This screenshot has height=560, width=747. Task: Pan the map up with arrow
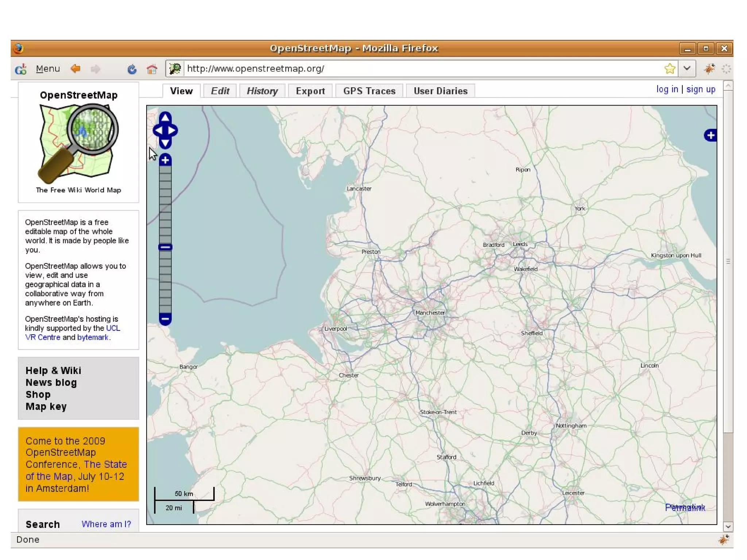pos(165,117)
